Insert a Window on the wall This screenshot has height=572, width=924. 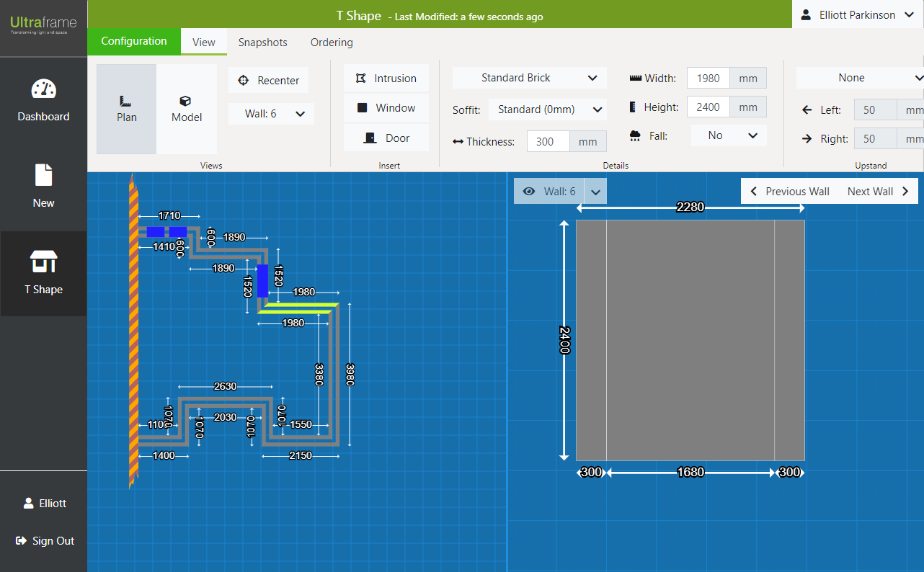click(386, 108)
